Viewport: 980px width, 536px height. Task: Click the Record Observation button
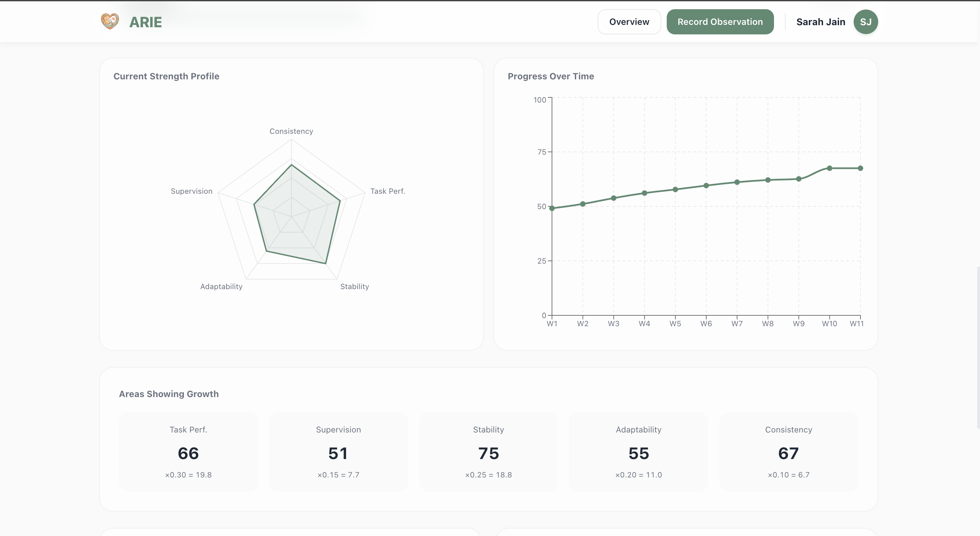pos(720,22)
